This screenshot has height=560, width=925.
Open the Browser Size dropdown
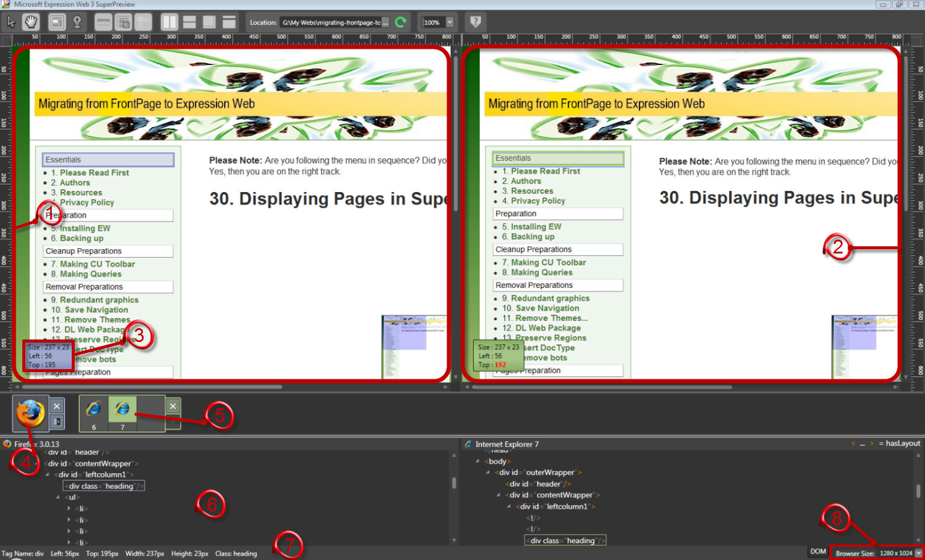pyautogui.click(x=918, y=553)
